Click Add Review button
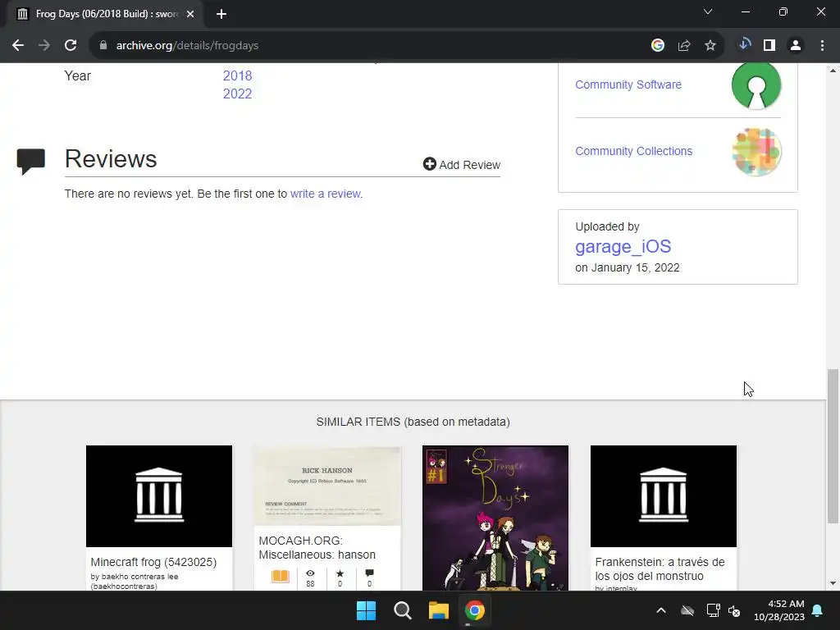840x630 pixels. click(461, 164)
